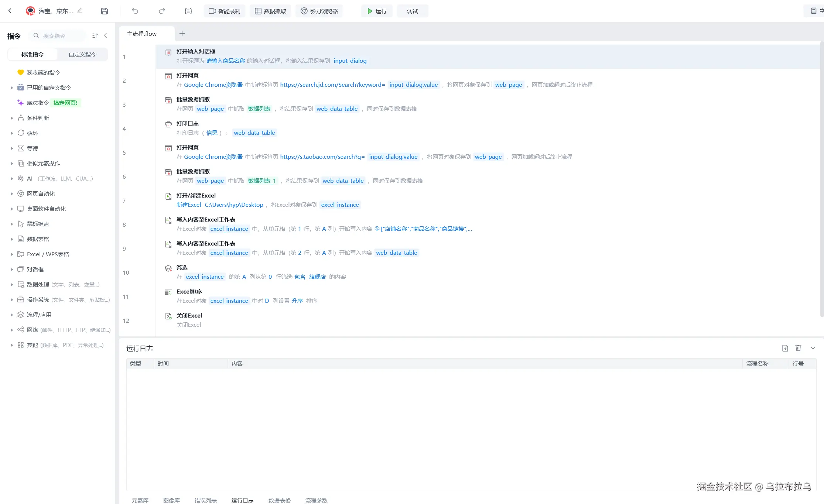Click the 智能录制 button
Image resolution: width=824 pixels, height=504 pixels.
point(225,11)
